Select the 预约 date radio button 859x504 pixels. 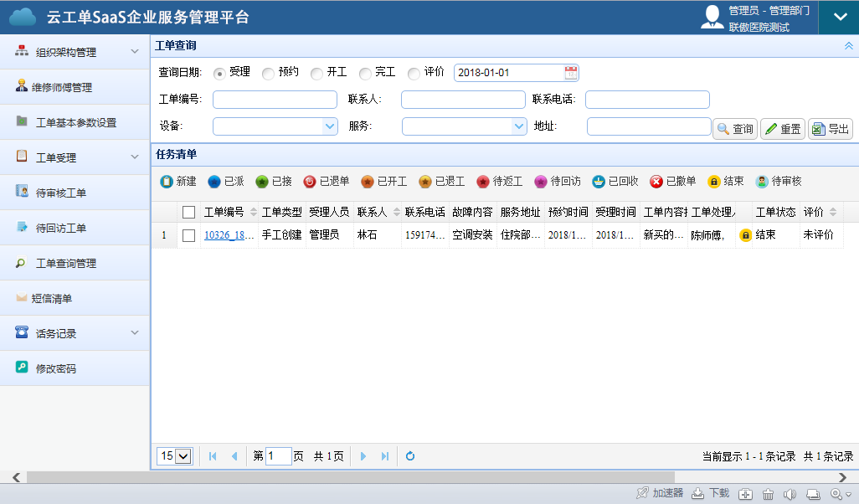click(268, 74)
